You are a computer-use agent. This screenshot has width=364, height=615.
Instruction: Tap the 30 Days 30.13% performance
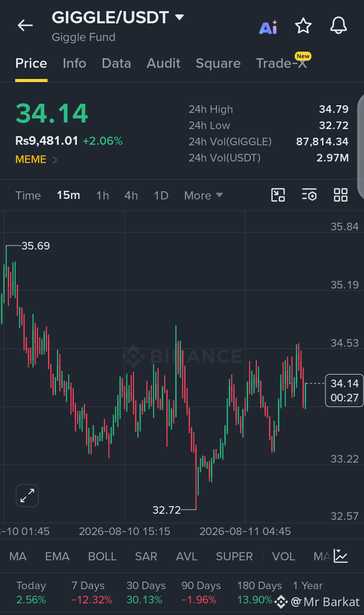[x=146, y=593]
